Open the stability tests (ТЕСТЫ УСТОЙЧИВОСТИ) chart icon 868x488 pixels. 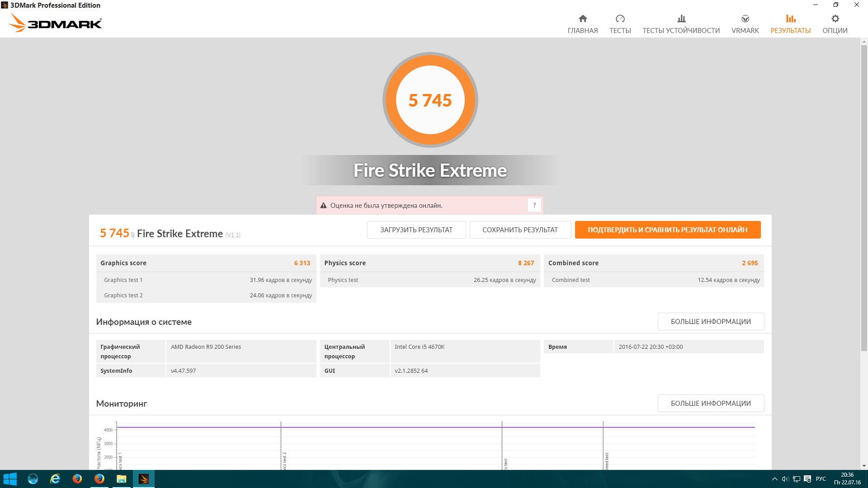pos(681,19)
